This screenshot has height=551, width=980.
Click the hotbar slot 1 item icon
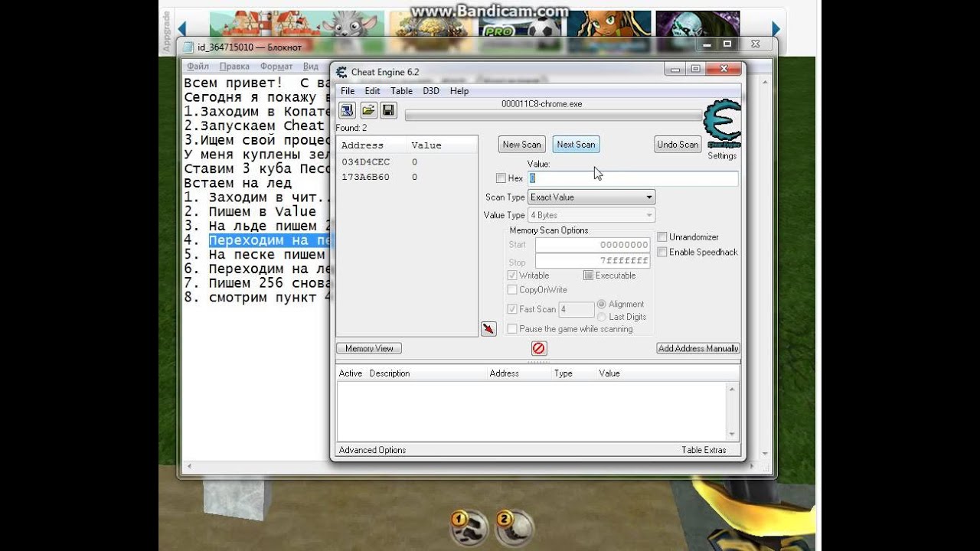tap(468, 527)
